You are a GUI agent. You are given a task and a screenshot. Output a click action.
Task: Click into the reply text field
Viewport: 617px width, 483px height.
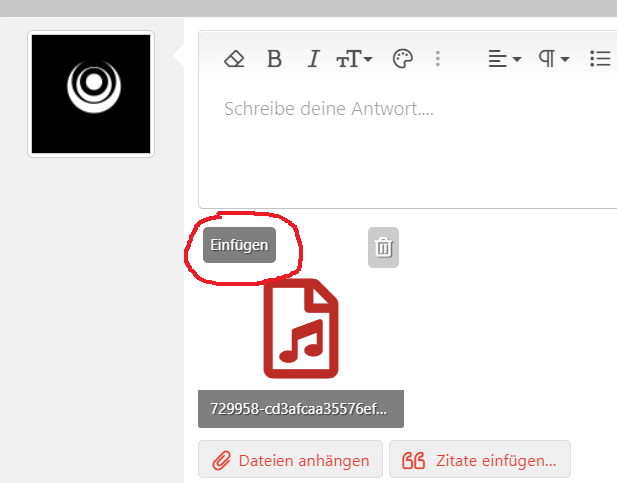[x=408, y=146]
